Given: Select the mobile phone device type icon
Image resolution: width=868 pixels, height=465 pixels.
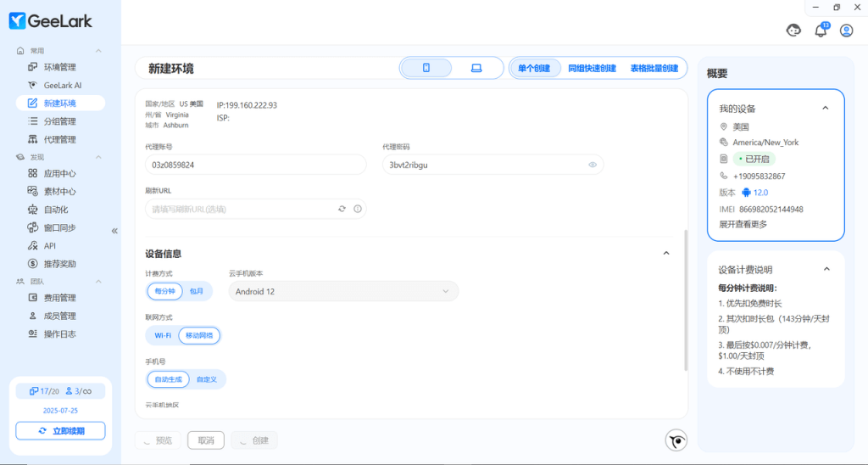Looking at the screenshot, I should pos(426,68).
